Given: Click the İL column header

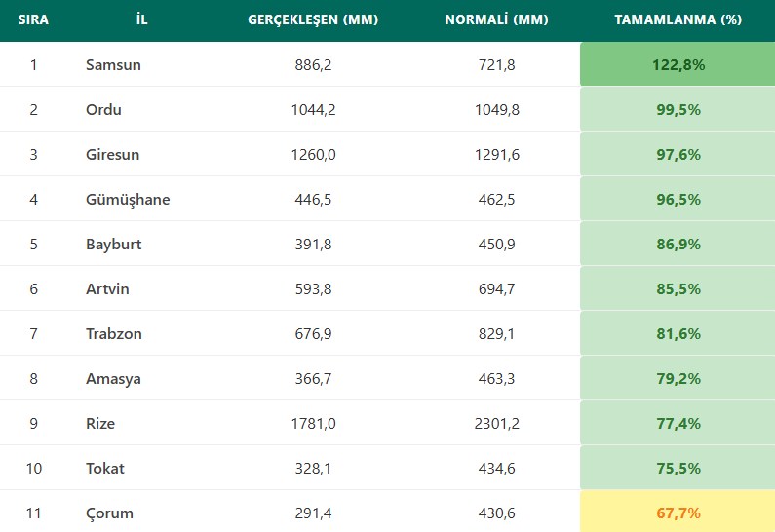Looking at the screenshot, I should [142, 19].
